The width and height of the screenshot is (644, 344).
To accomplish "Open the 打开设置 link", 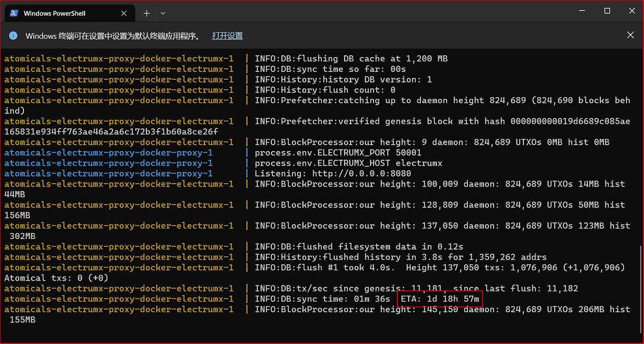I will (x=227, y=35).
